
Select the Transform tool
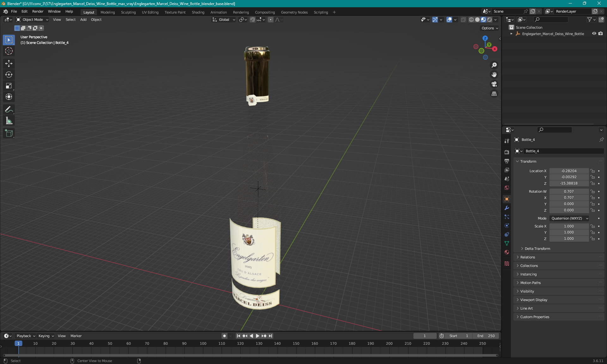pyautogui.click(x=9, y=97)
